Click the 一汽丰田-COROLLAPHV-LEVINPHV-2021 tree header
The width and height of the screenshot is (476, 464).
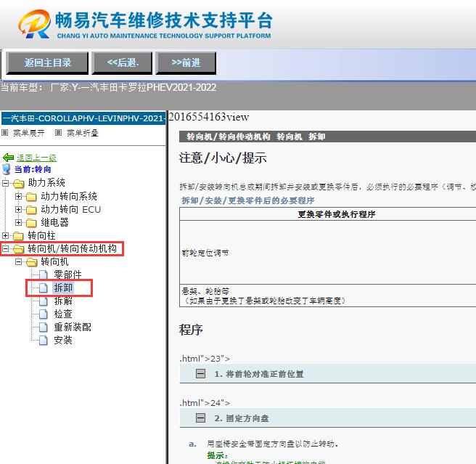[83, 118]
